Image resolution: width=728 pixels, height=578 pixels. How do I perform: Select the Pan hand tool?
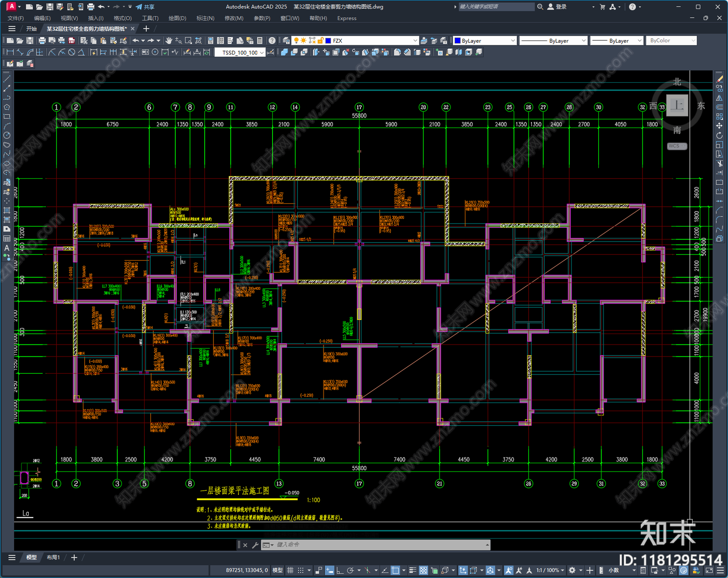coord(168,41)
